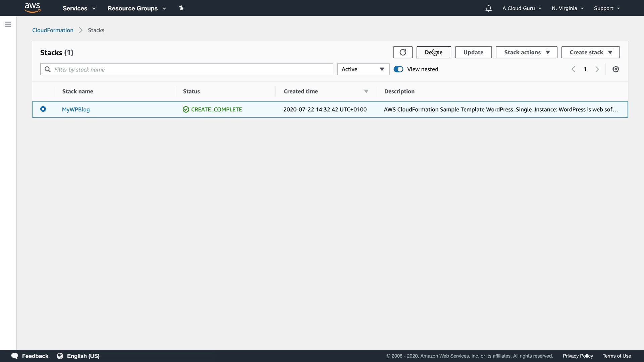The width and height of the screenshot is (644, 362).
Task: Open the Services menu
Action: click(79, 8)
